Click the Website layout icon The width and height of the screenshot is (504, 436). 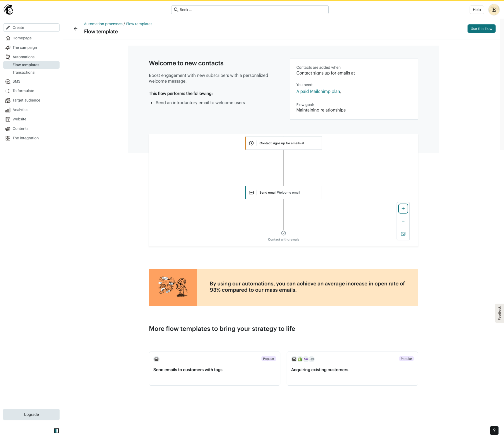[8, 119]
